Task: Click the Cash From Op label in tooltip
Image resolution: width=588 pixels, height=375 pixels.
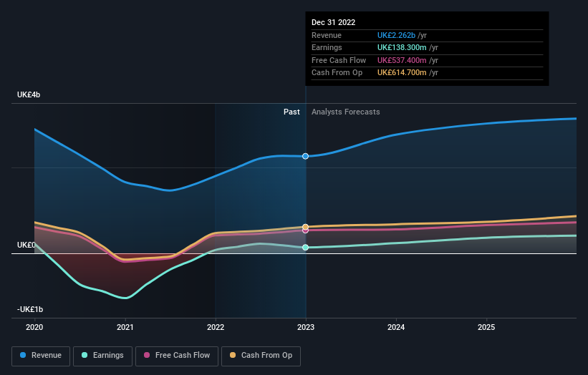Action: point(337,73)
